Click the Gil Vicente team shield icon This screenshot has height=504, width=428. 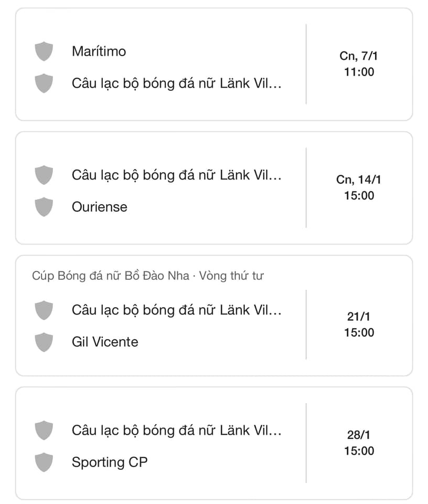44,342
